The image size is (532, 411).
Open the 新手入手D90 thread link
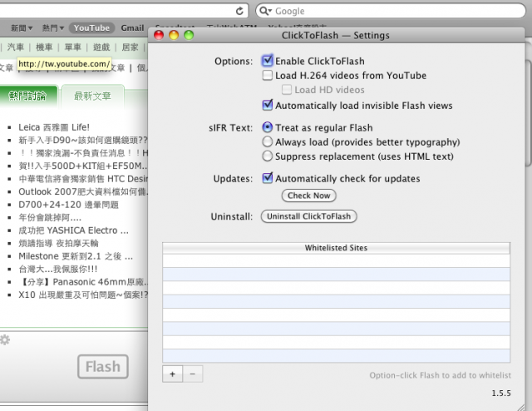(83, 141)
